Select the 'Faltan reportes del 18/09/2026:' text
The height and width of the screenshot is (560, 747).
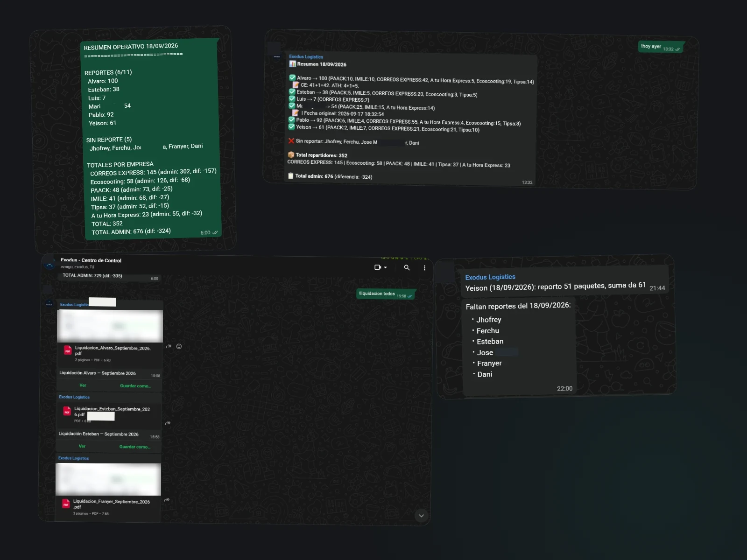click(x=518, y=306)
